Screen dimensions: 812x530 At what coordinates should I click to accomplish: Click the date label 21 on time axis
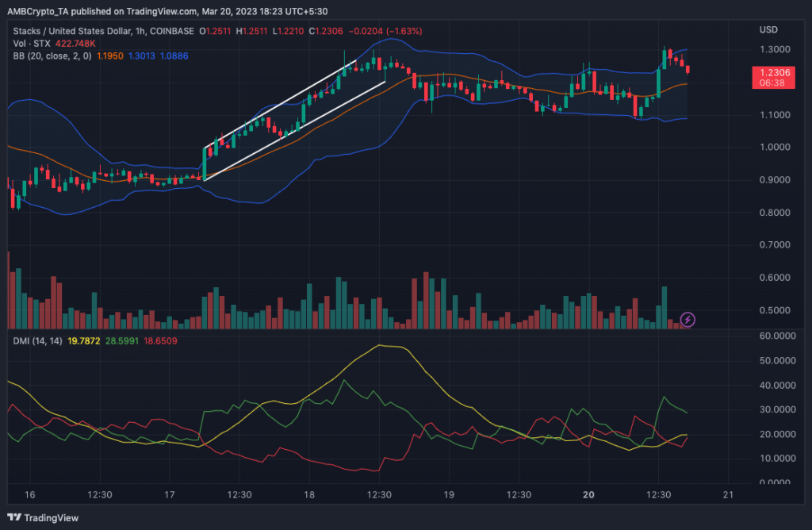(728, 495)
